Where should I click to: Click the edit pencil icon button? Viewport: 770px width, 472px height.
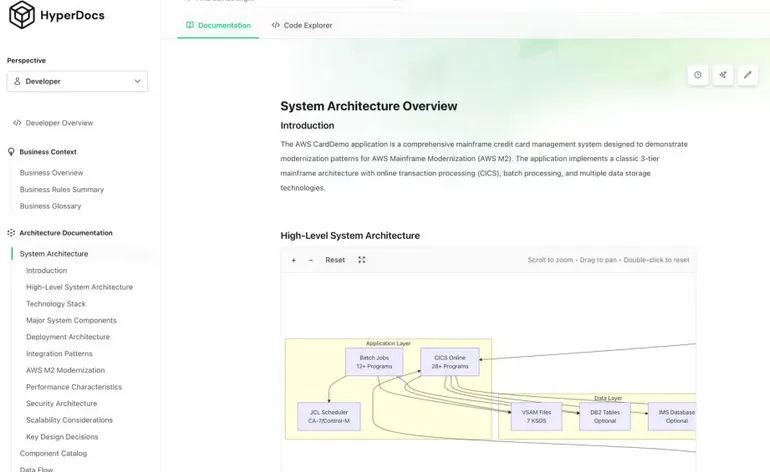click(747, 75)
